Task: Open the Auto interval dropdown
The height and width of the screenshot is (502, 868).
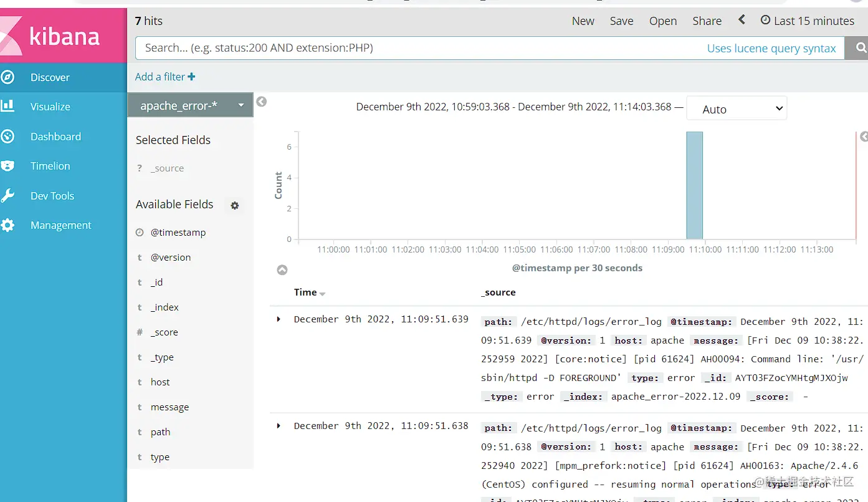Action: (737, 109)
